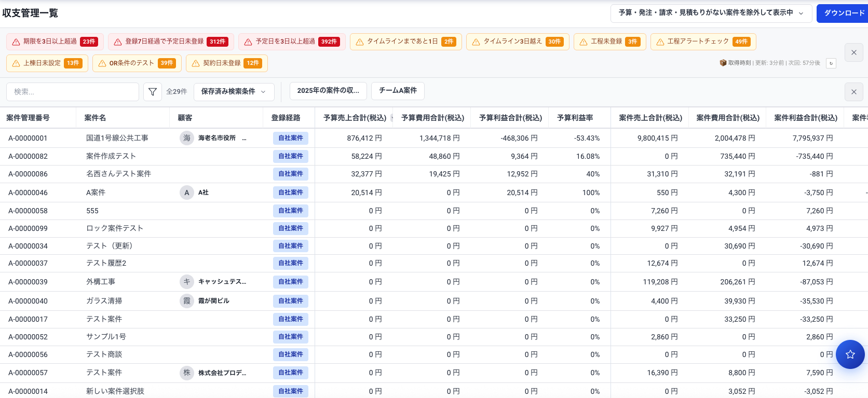The width and height of the screenshot is (868, 398).
Task: Click the 海 avatar for 海老名市役所
Action: coord(187,138)
